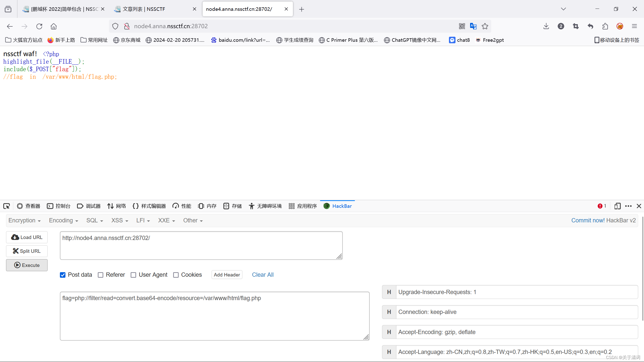Click the QR code icon in address bar
This screenshot has width=644, height=362.
462,26
